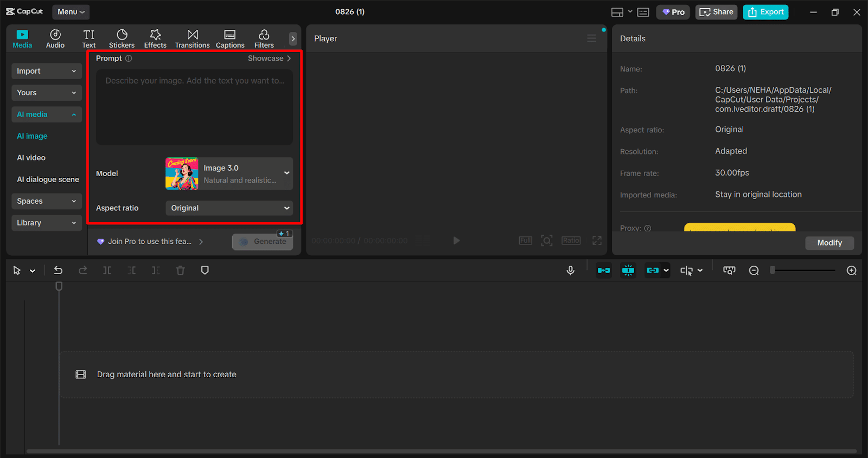868x458 pixels.
Task: Expand the Import section
Action: click(x=47, y=71)
